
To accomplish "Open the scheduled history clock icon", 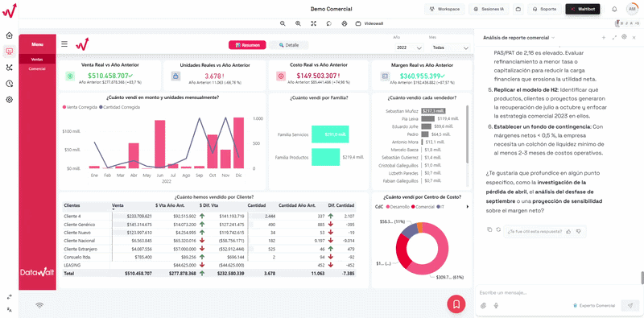I will pyautogui.click(x=10, y=84).
